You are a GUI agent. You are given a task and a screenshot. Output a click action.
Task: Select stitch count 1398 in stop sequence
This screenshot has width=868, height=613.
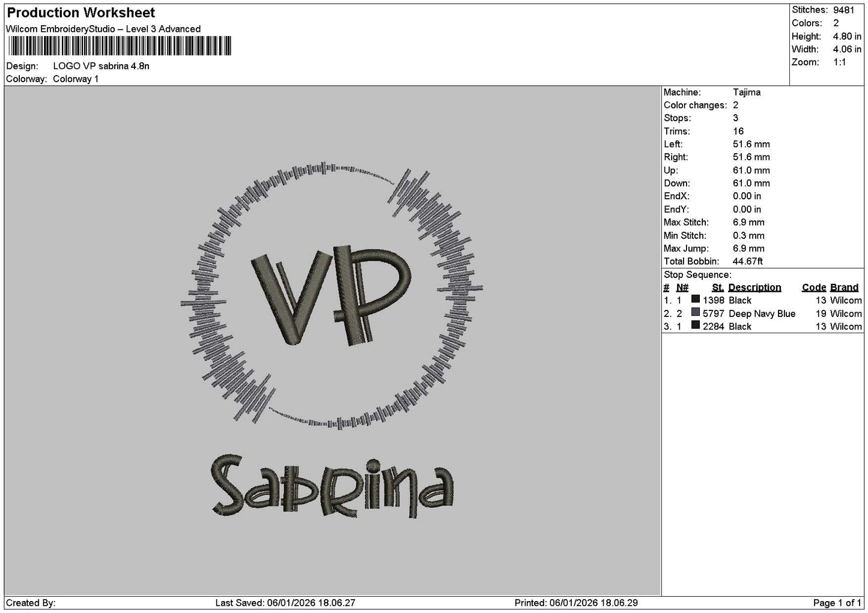click(x=714, y=301)
